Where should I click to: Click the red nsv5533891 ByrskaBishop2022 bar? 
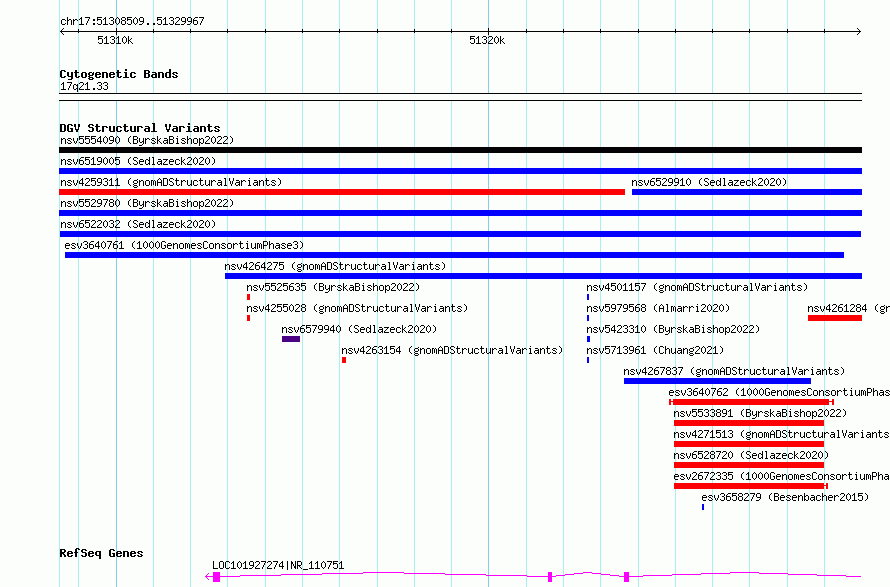(x=749, y=423)
